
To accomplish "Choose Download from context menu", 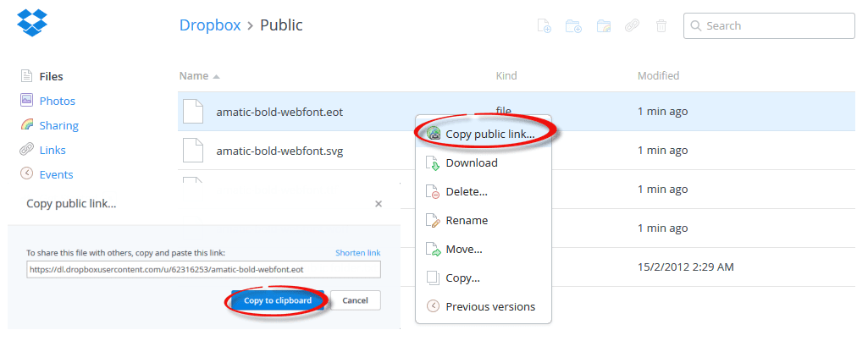I will [484, 162].
